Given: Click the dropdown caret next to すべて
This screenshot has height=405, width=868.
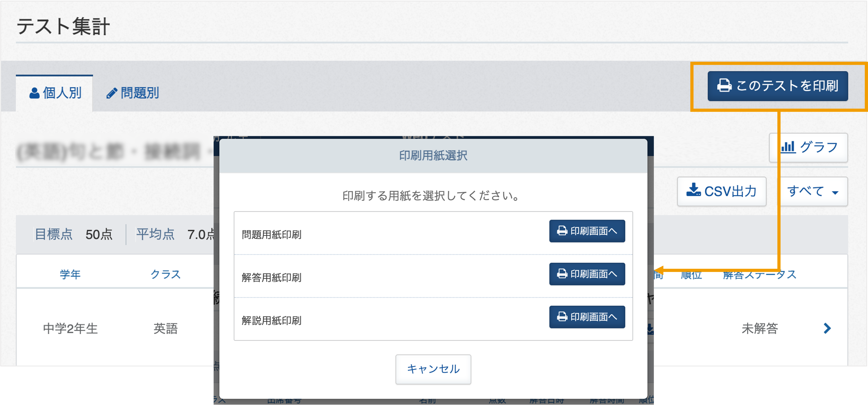Looking at the screenshot, I should (835, 193).
